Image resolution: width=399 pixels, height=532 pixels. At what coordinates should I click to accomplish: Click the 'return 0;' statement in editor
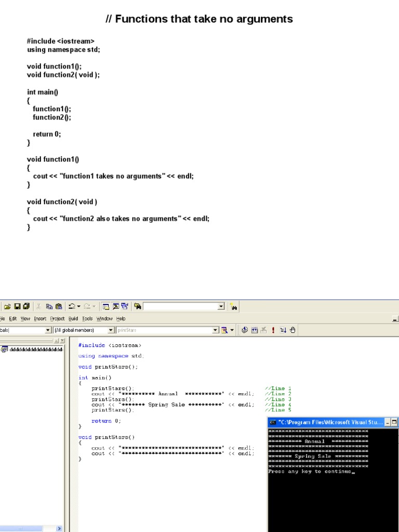106,421
